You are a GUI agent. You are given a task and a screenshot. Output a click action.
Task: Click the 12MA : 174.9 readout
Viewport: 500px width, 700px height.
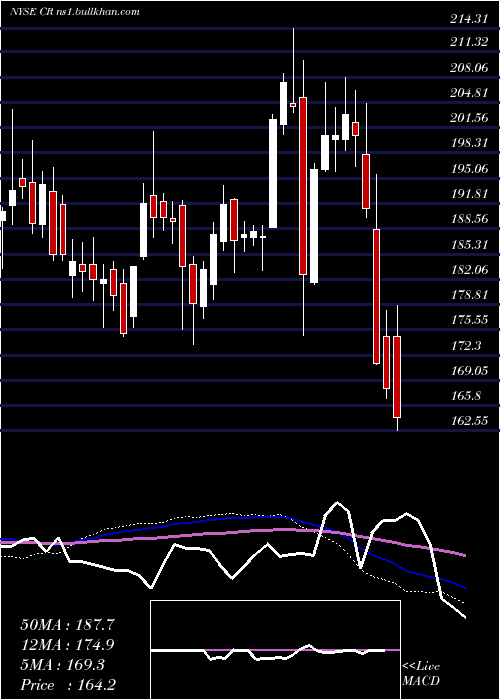pyautogui.click(x=67, y=645)
